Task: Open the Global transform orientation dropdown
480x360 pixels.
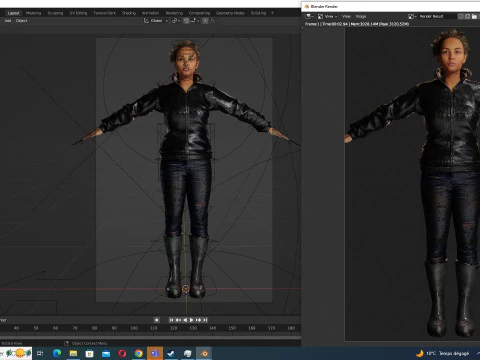Action: coord(156,21)
